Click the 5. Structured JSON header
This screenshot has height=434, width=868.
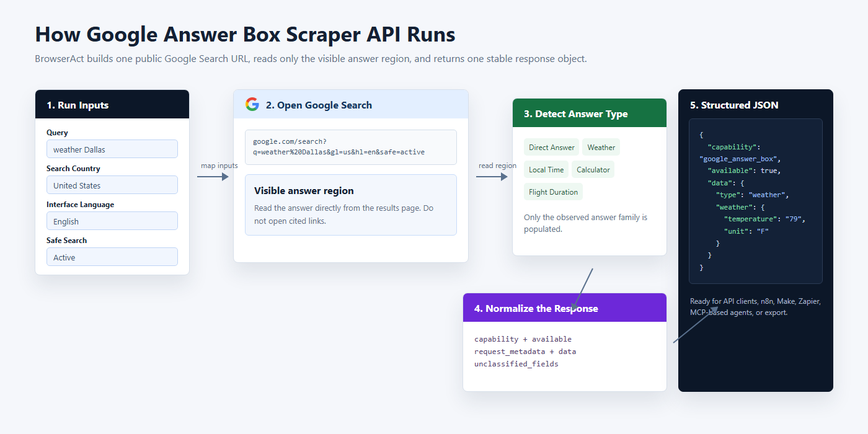pyautogui.click(x=734, y=105)
